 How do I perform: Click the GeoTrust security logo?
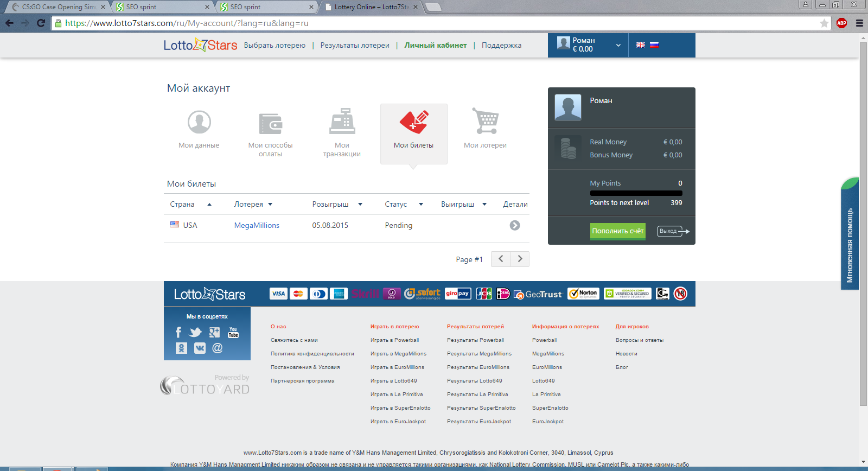pos(538,294)
